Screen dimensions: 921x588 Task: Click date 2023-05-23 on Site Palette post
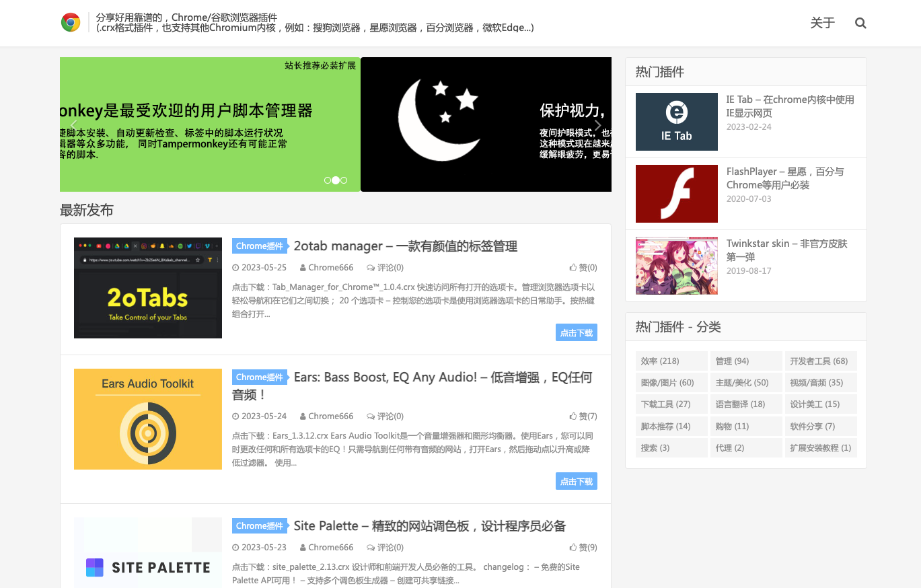coord(260,547)
